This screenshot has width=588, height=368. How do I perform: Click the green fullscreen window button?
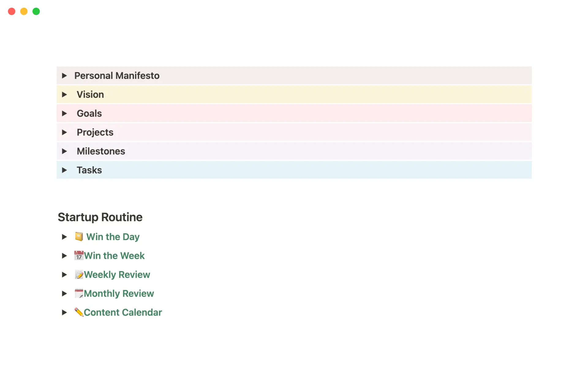pos(36,11)
